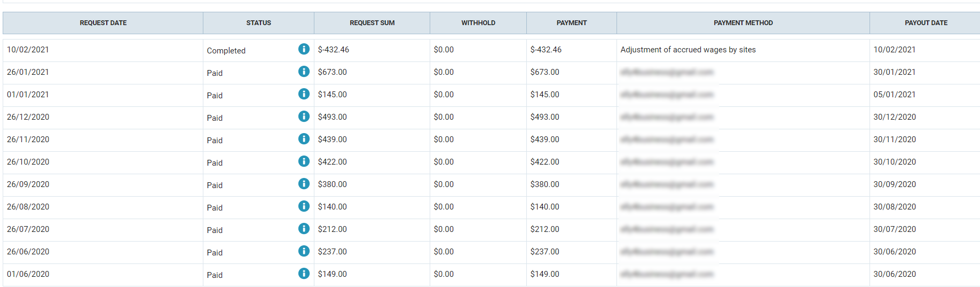
Task: Click request sum $237.00
Action: (x=332, y=252)
